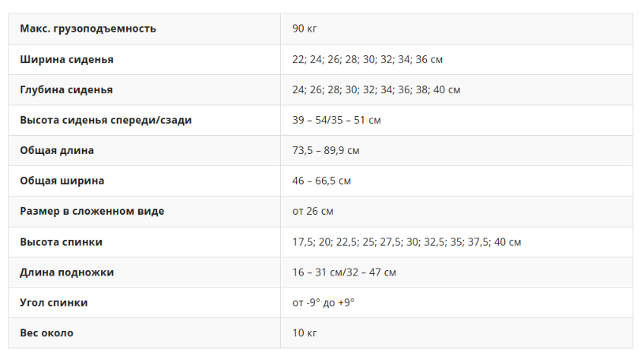Screen dimensions: 644x364
Task: Click the 'Высота спинки' row label
Action: coord(62,242)
